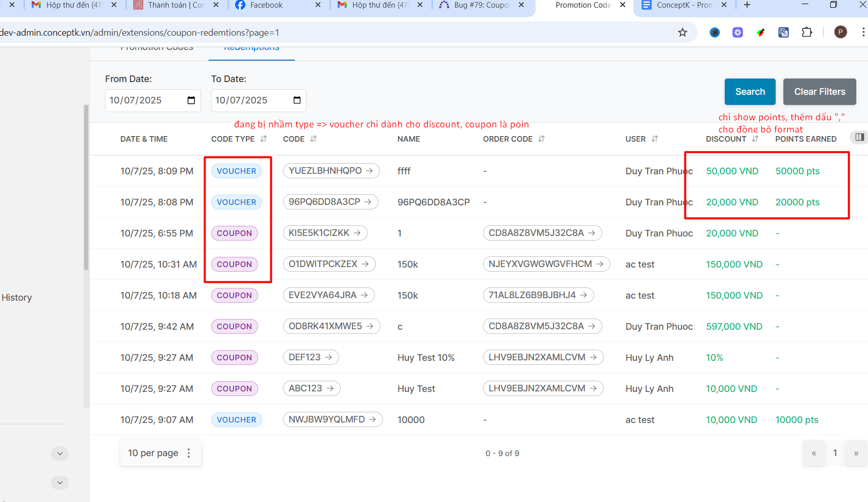The image size is (868, 502).
Task: Switch to the Facebook browser tab
Action: [x=266, y=5]
